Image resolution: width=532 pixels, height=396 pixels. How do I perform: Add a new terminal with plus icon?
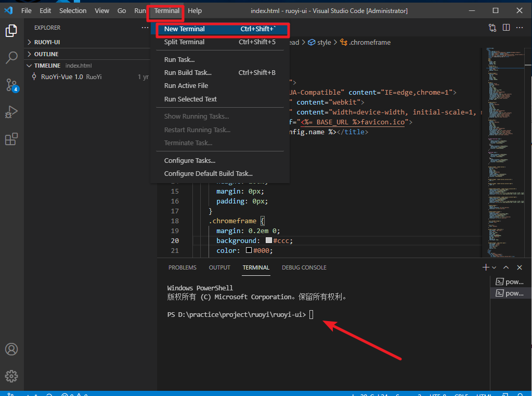point(486,267)
